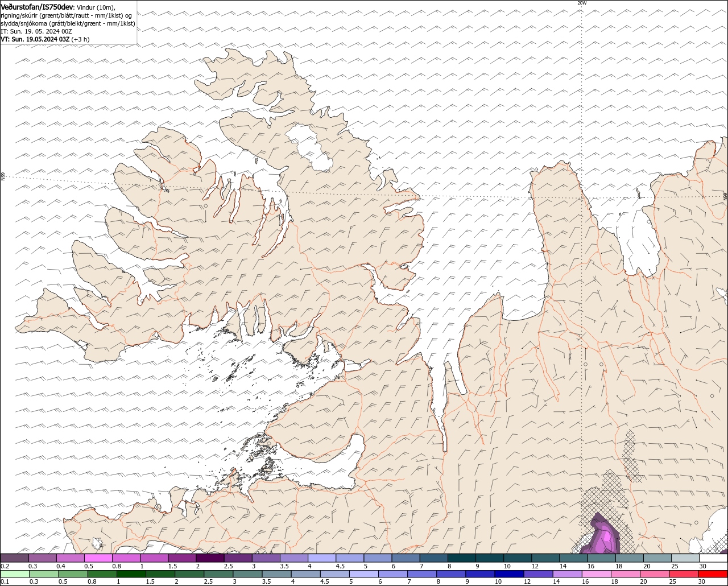Image resolution: width=728 pixels, height=586 pixels.
Task: Click the rain legend swatch for 20–25
Action: pos(655,573)
